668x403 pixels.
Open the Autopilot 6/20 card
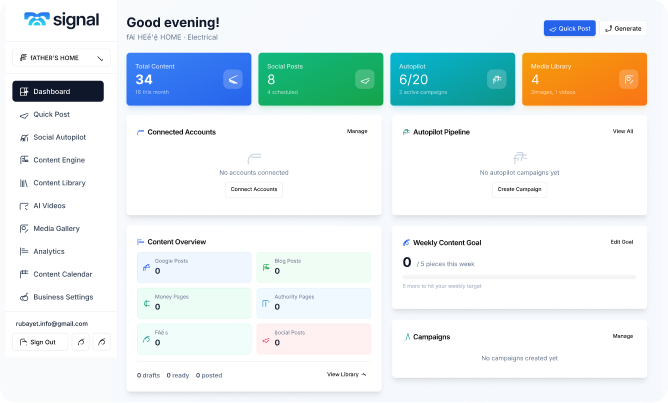(x=452, y=79)
